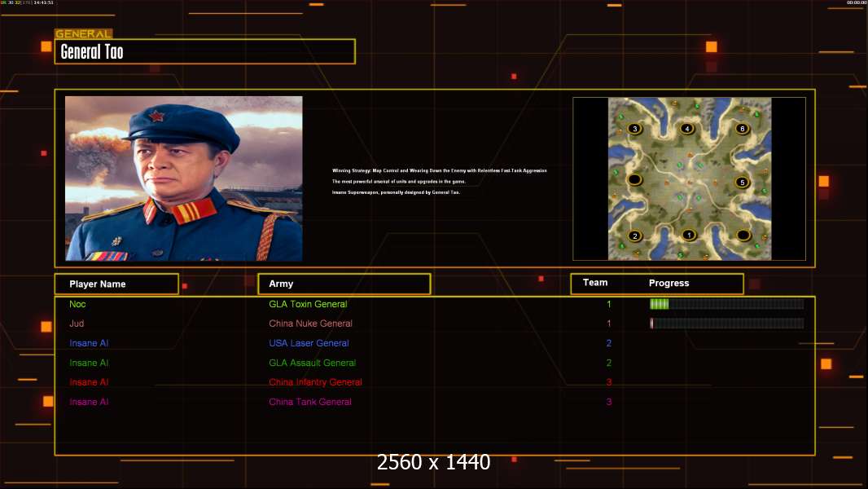Click the Player Name column header
This screenshot has width=868, height=489.
pos(116,284)
